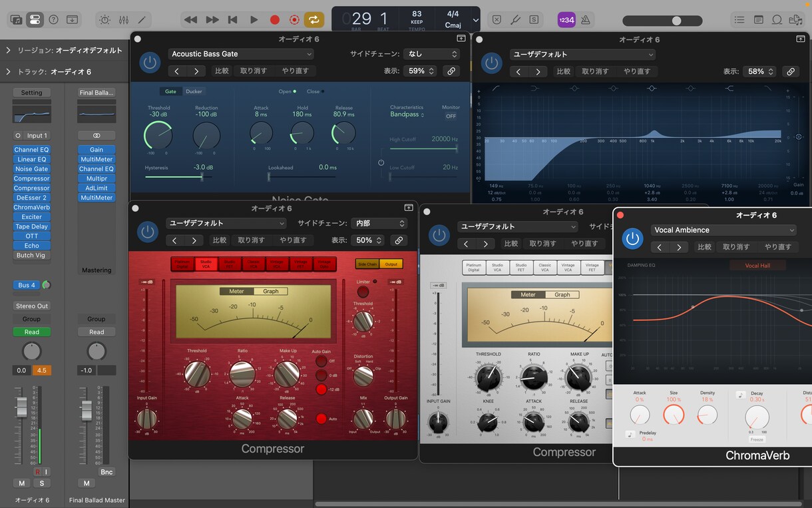Click 取り消す undo in ChromaVerb window
The width and height of the screenshot is (812, 508).
(x=736, y=247)
